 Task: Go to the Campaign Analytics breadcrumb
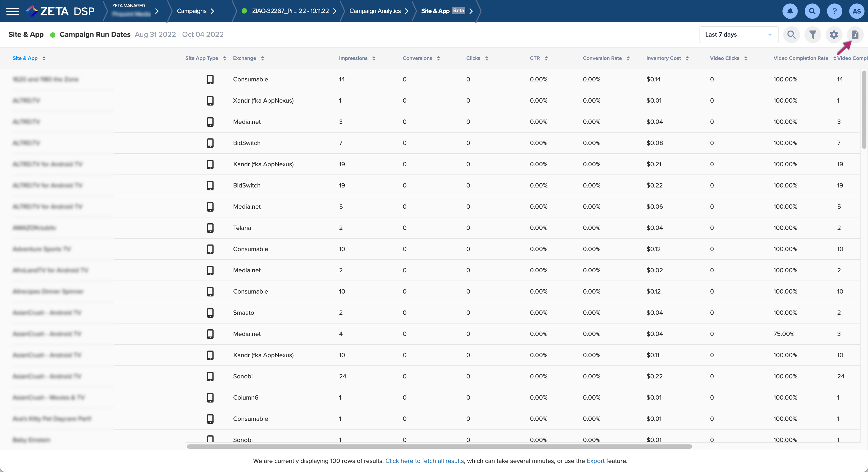pyautogui.click(x=375, y=11)
